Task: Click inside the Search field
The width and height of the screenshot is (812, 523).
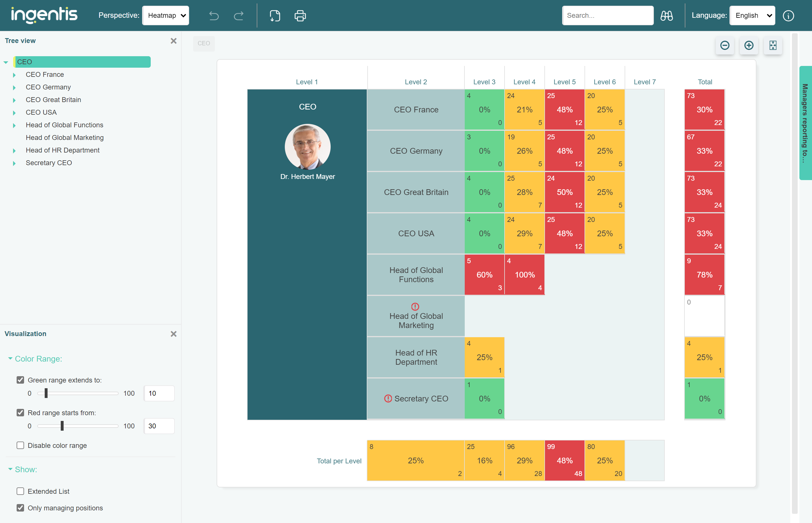Action: coord(607,15)
